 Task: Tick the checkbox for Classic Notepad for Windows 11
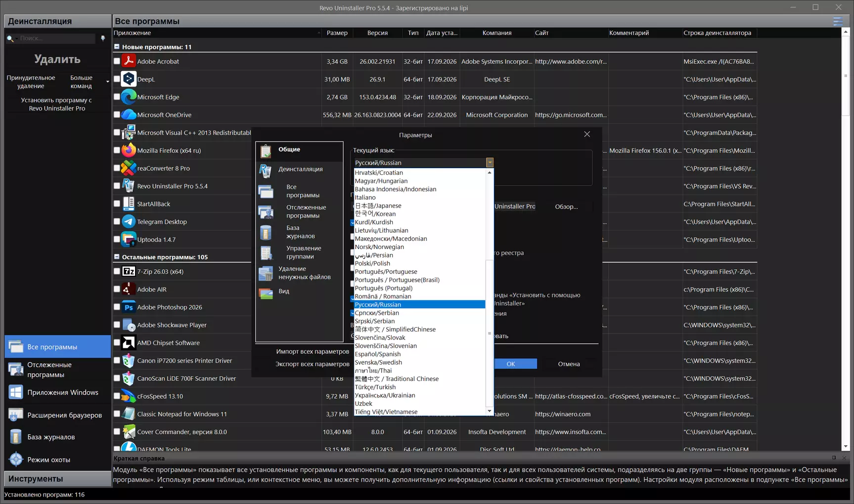pos(117,414)
